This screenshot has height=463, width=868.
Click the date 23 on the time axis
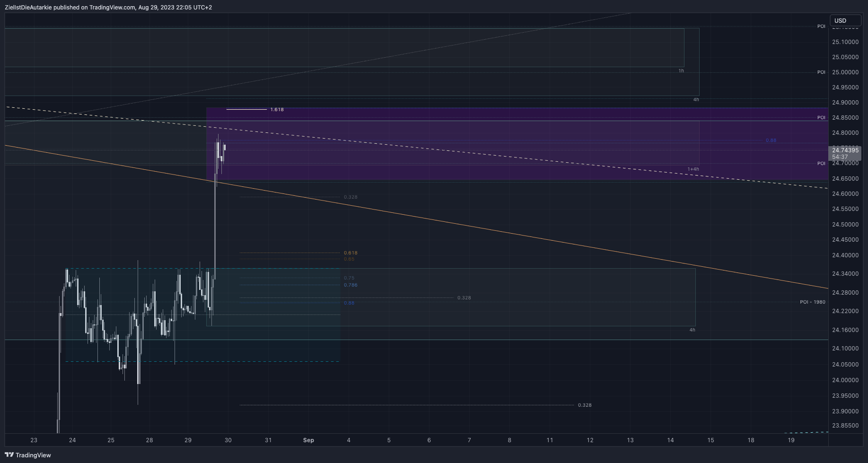(34, 440)
